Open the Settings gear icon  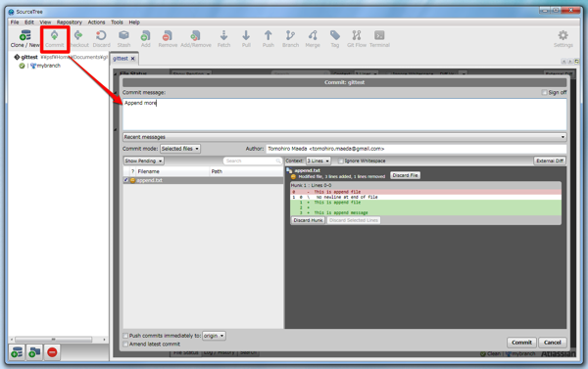click(x=563, y=38)
